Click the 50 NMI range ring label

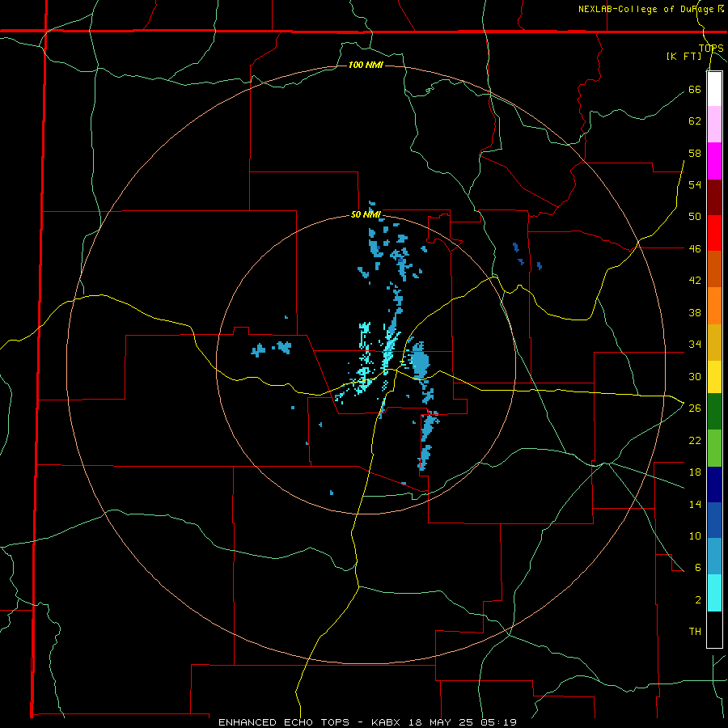366,214
